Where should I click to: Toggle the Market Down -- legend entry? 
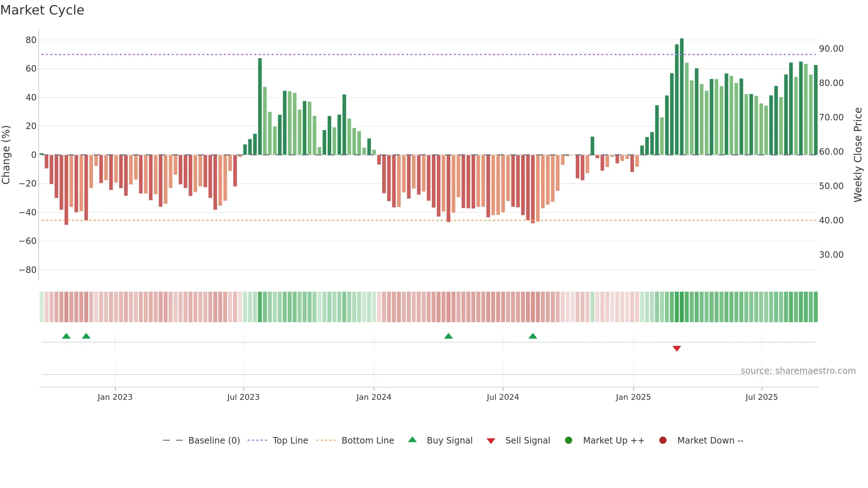point(701,440)
